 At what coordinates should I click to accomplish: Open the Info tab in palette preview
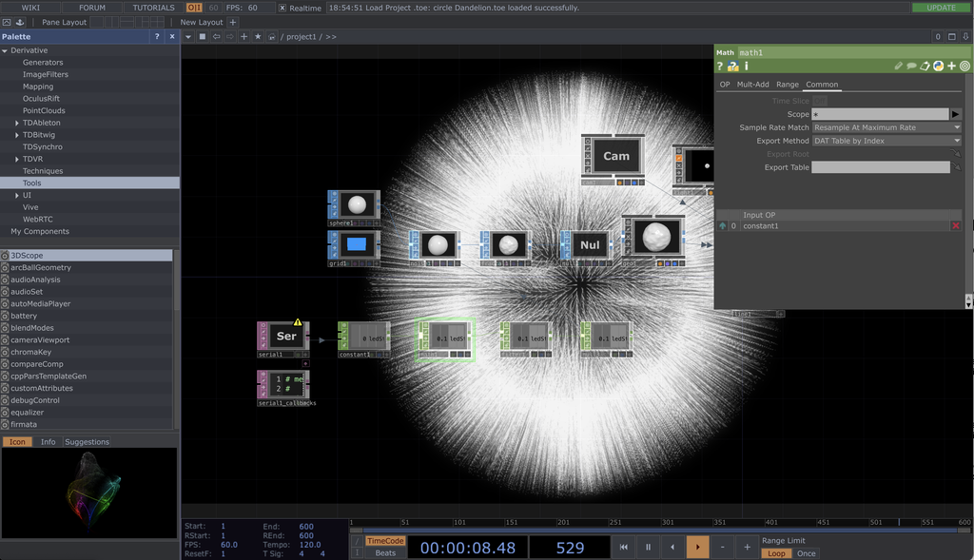pyautogui.click(x=48, y=442)
